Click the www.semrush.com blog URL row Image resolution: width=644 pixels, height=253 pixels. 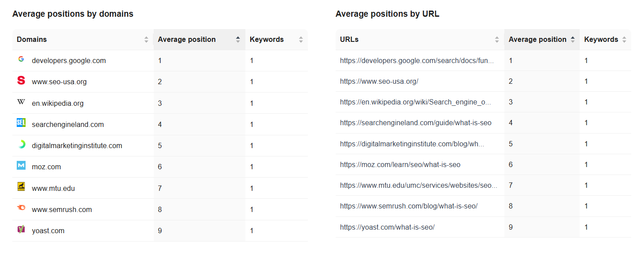click(x=408, y=206)
